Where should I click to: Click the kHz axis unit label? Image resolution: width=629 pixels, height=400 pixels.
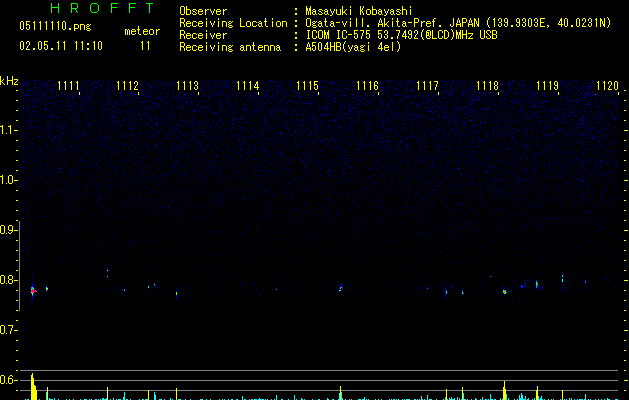point(9,81)
